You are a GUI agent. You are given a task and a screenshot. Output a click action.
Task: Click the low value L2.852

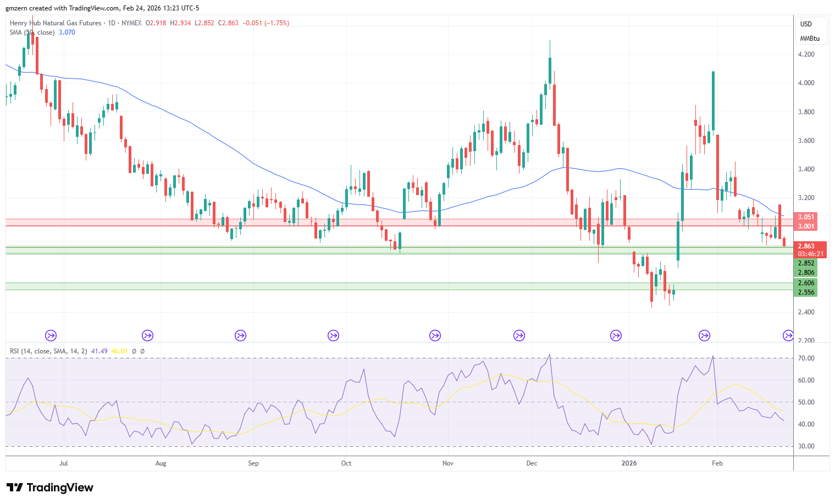pyautogui.click(x=204, y=23)
